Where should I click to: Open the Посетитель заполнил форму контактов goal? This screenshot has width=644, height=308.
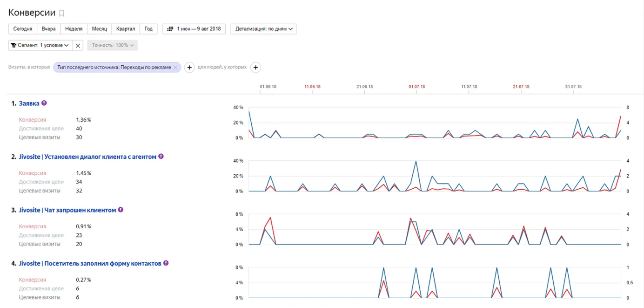(90, 264)
